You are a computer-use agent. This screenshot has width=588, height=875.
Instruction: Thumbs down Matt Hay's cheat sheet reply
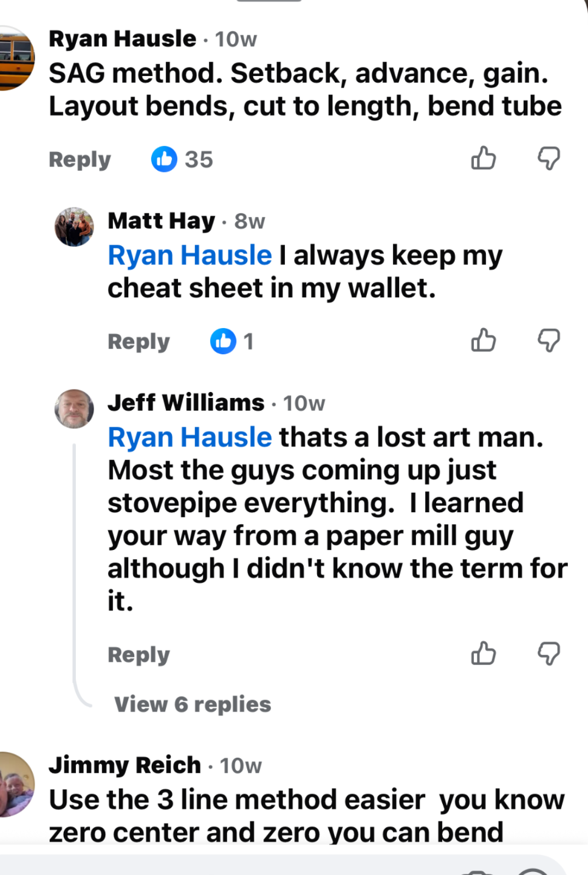pos(549,340)
